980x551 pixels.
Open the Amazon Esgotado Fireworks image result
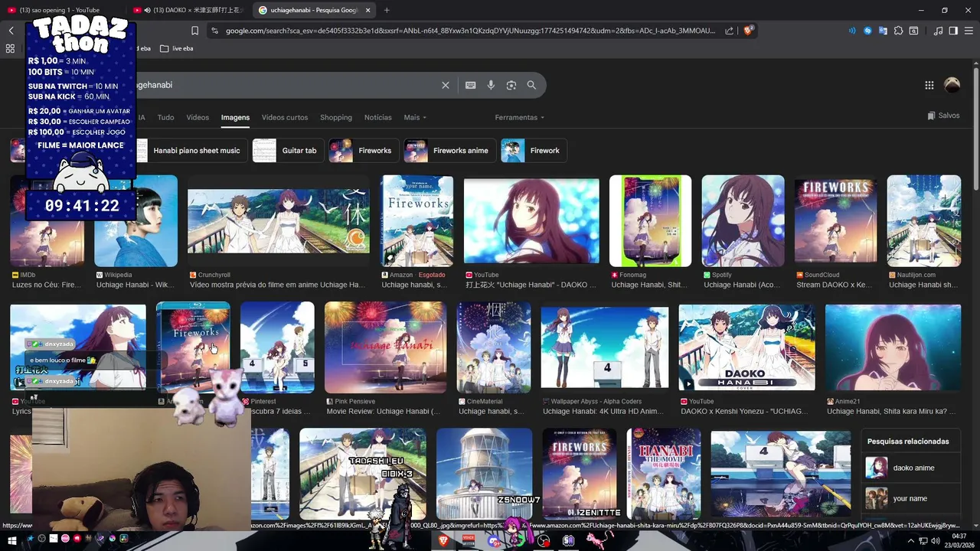click(417, 221)
